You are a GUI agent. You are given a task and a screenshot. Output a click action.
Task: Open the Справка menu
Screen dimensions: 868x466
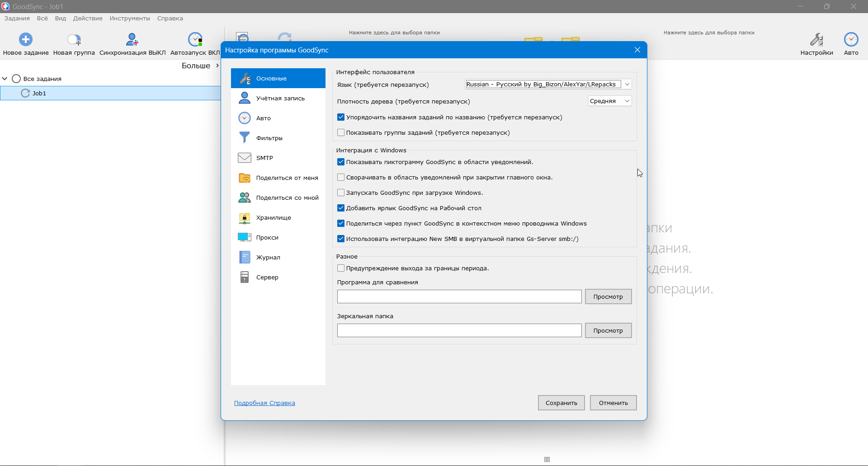click(170, 19)
